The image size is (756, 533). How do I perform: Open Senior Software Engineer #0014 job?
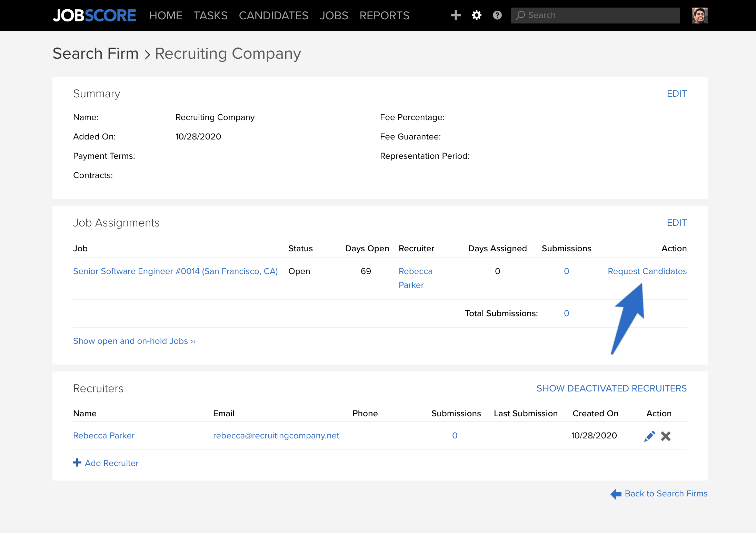[x=176, y=271]
